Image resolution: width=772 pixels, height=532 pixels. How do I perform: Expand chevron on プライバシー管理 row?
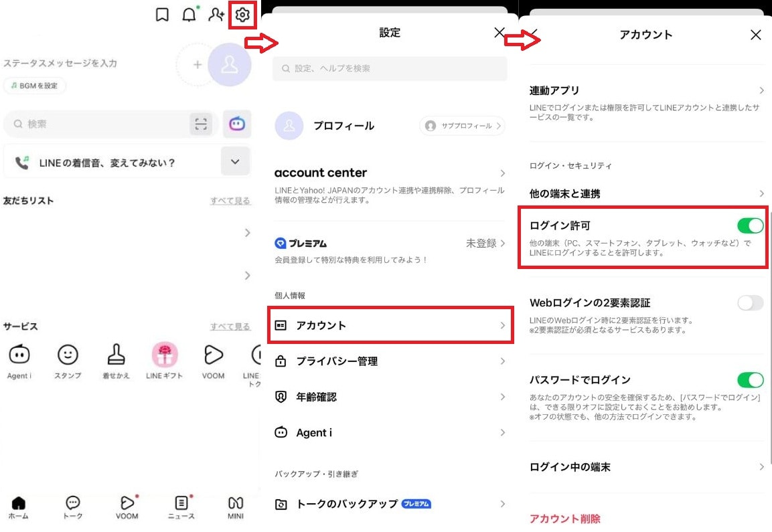(502, 361)
